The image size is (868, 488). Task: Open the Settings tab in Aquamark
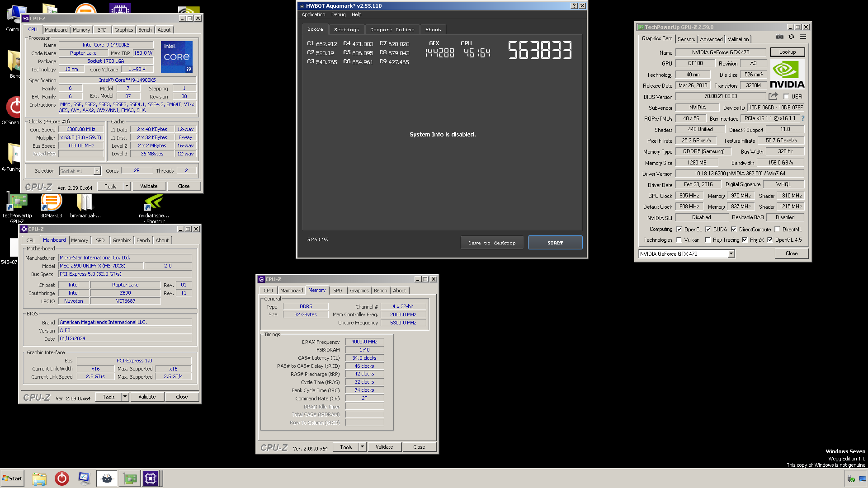click(346, 30)
